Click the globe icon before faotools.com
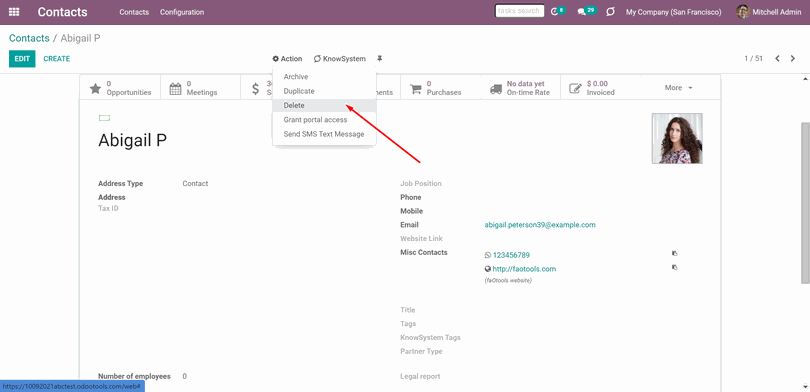 tap(488, 269)
